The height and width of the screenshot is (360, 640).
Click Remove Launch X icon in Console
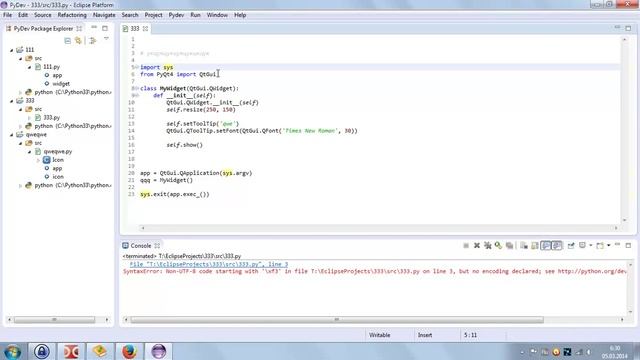(x=477, y=246)
